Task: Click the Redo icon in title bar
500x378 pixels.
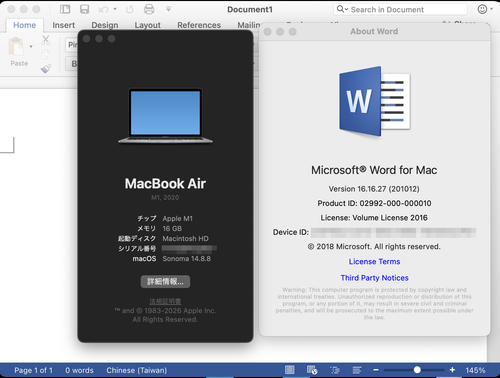Action: [x=130, y=9]
